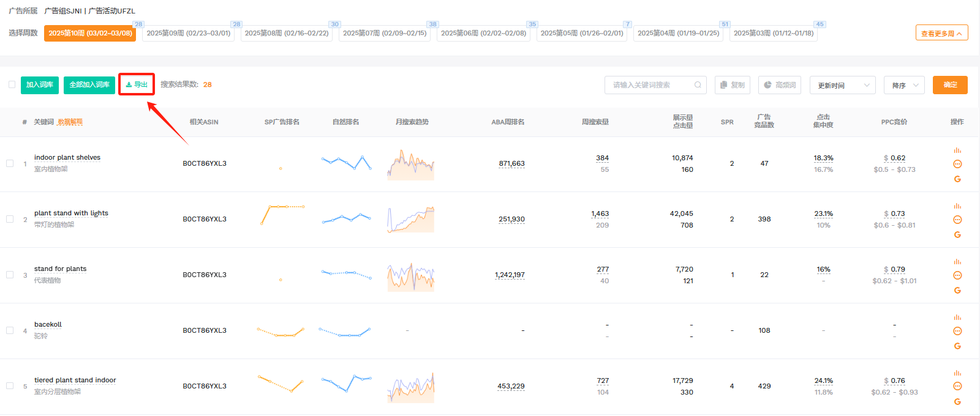Viewport: 980px width, 416px height.
Task: Switch to 2025第09周 (02/23~03/01) week tab
Action: click(189, 33)
